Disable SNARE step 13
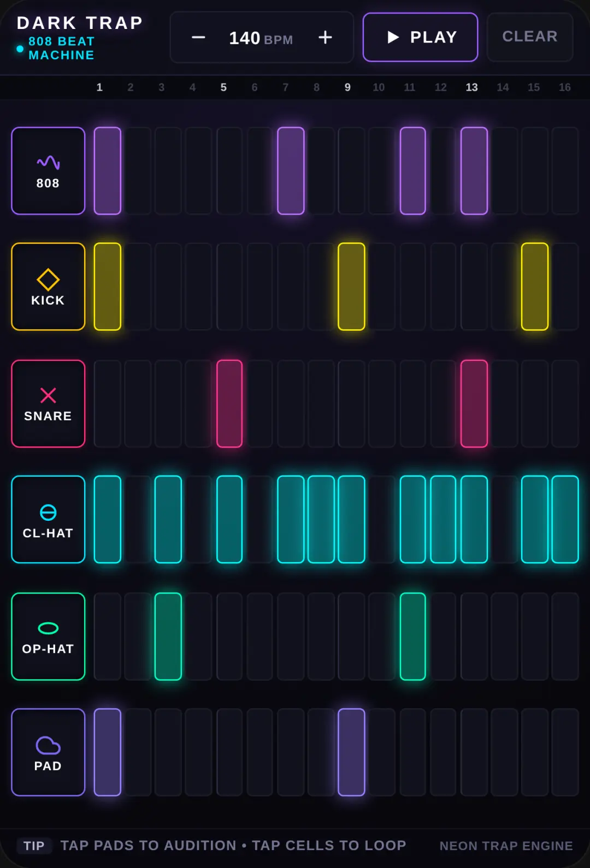Image resolution: width=590 pixels, height=868 pixels. click(x=474, y=403)
